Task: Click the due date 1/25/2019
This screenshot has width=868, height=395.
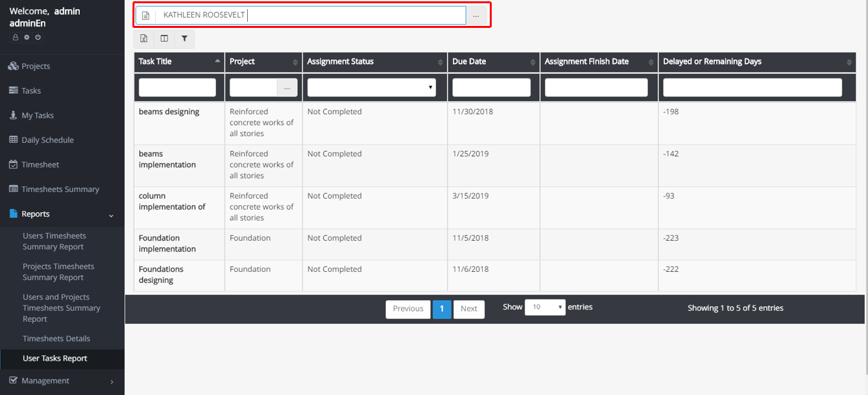Action: tap(470, 154)
